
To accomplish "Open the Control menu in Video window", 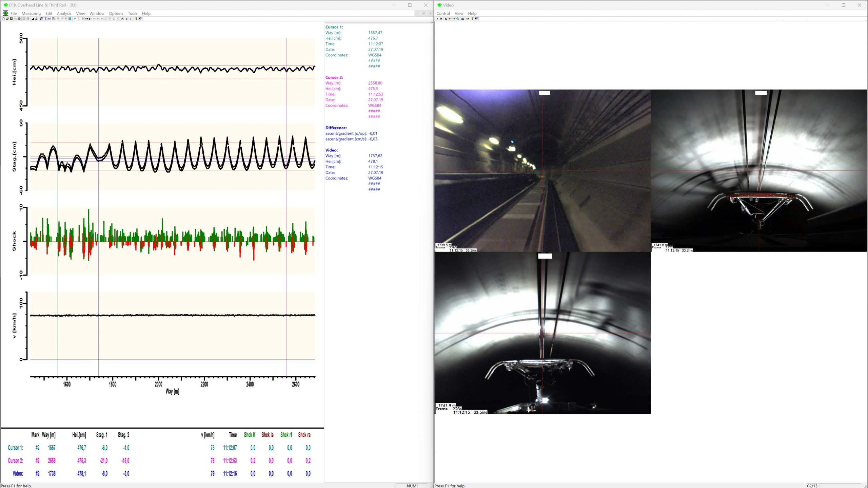I will [x=443, y=14].
